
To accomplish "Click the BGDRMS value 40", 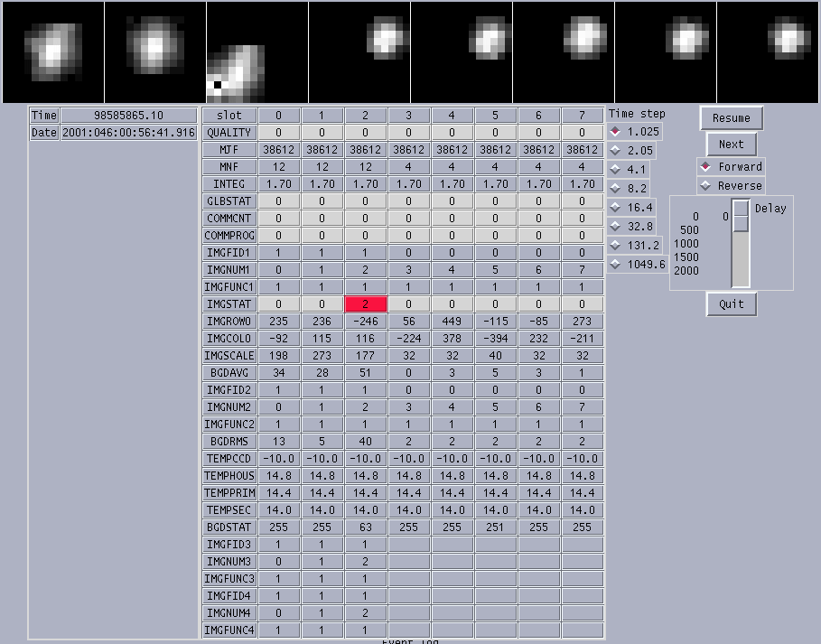I will (366, 442).
